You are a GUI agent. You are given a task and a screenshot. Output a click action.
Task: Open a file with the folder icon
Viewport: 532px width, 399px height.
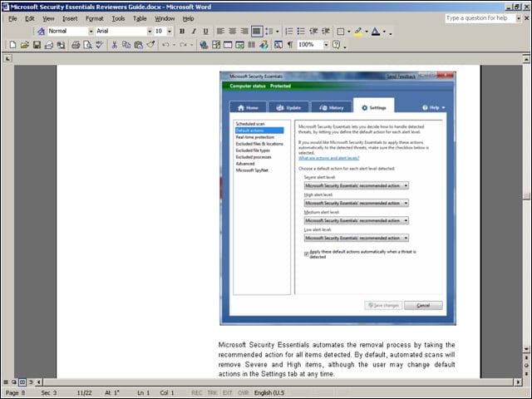click(24, 45)
